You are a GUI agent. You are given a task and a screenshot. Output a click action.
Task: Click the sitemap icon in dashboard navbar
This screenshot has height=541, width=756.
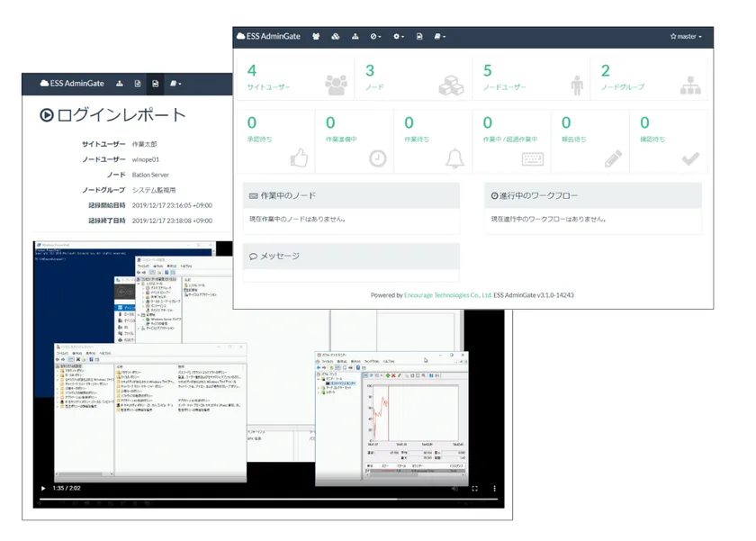pos(355,37)
